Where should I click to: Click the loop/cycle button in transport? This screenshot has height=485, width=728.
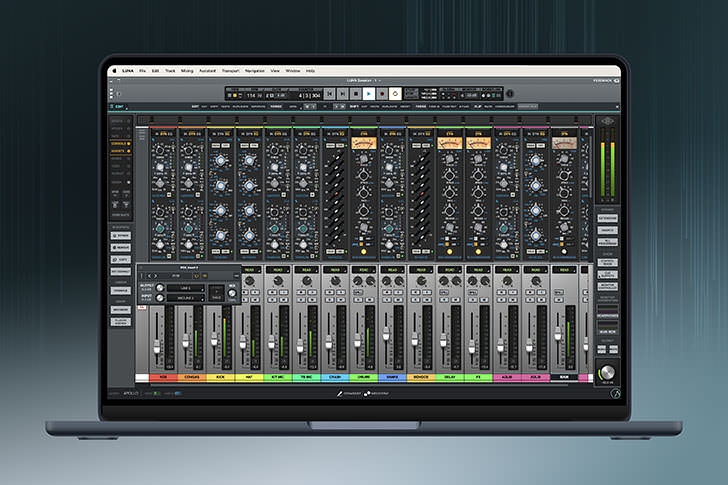(x=395, y=93)
